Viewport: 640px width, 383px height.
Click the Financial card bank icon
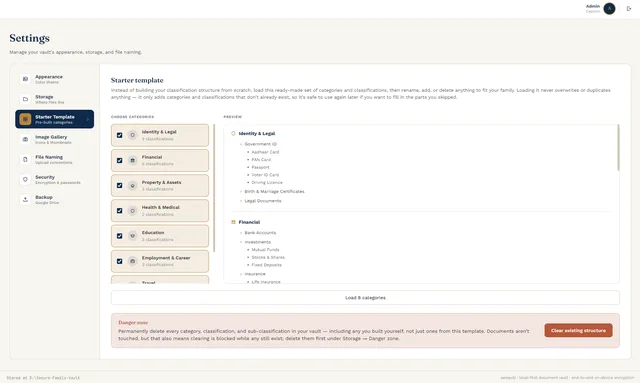point(132,160)
